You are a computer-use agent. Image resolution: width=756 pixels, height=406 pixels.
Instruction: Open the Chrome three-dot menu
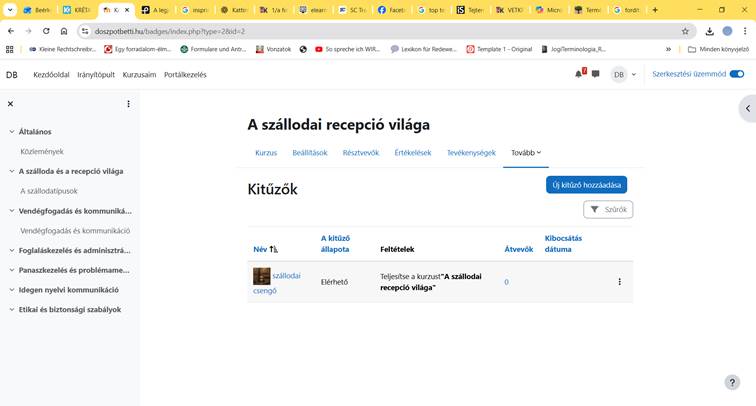(745, 31)
